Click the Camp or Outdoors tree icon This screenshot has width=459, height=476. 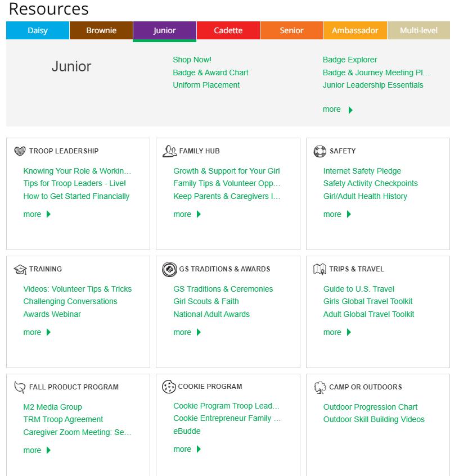319,387
